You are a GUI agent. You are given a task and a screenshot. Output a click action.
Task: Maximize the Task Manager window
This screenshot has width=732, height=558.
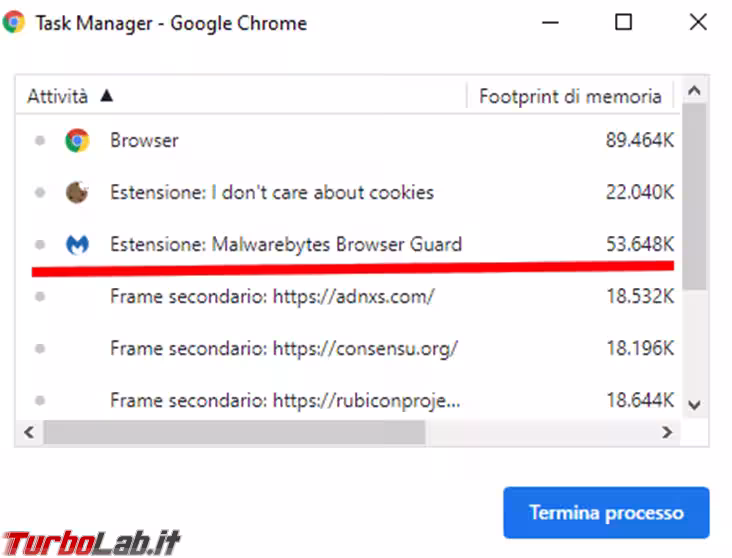[x=623, y=22]
